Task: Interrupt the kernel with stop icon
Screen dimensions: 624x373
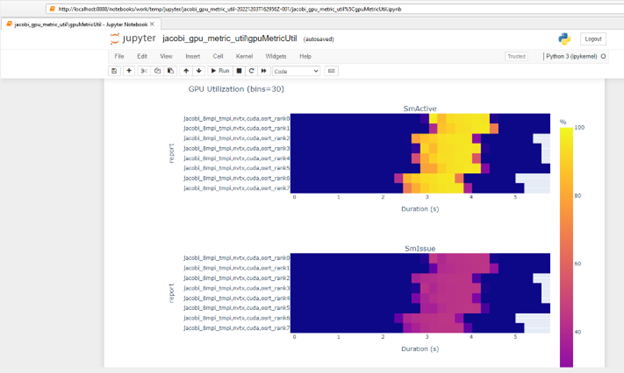Action: click(x=239, y=71)
